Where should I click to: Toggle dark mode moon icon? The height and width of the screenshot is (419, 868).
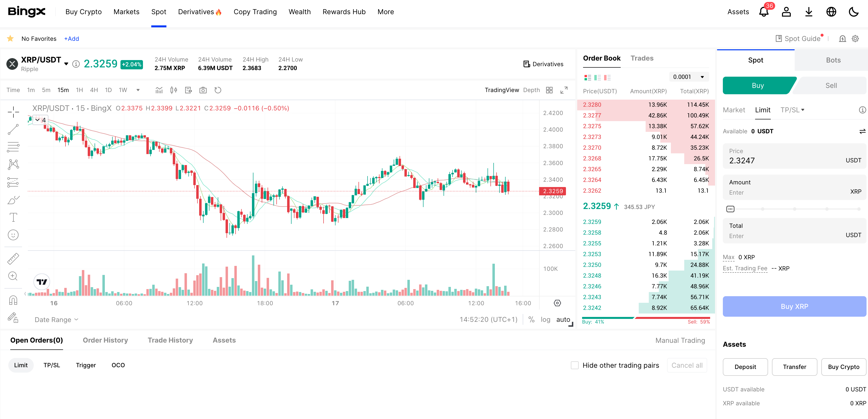(x=854, y=12)
